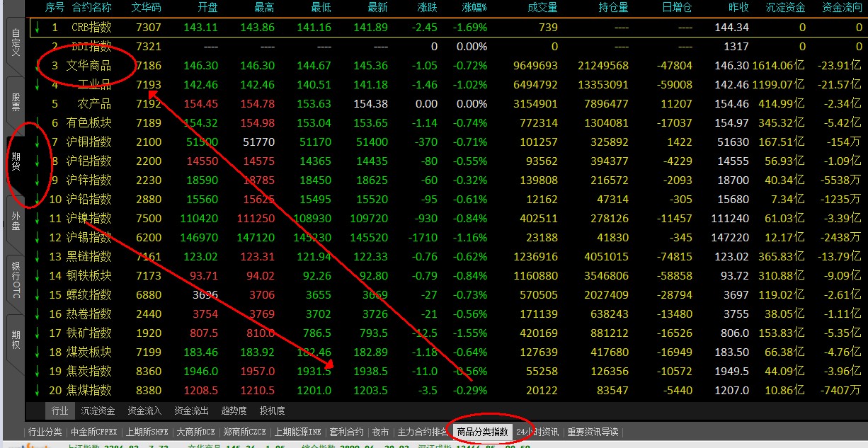Select the 文华商品 row

point(88,66)
